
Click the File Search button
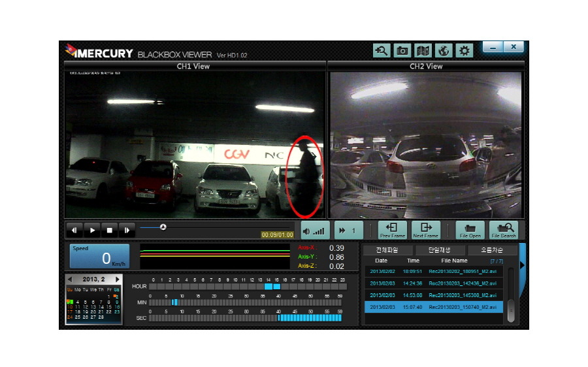504,230
